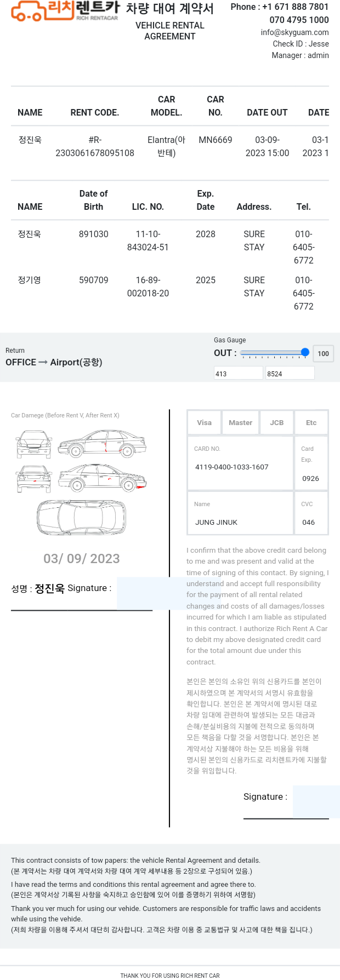The width and height of the screenshot is (340, 980).
Task: Click the card number field 4119-0400-1033-1607
Action: tap(240, 467)
